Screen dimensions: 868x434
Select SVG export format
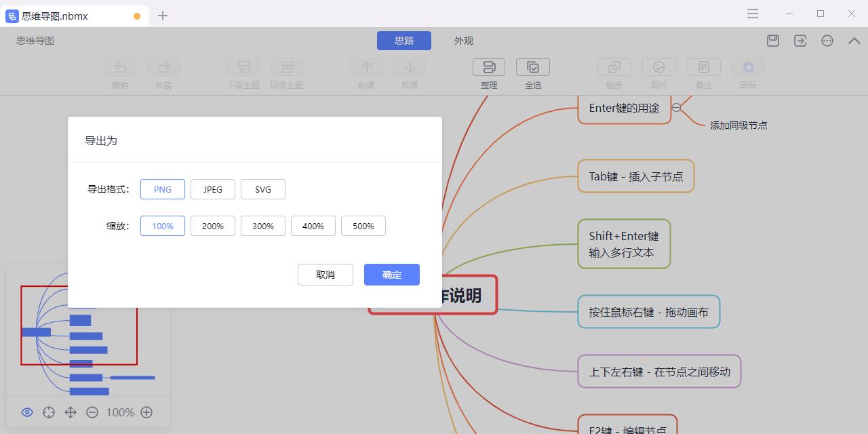[x=263, y=189]
